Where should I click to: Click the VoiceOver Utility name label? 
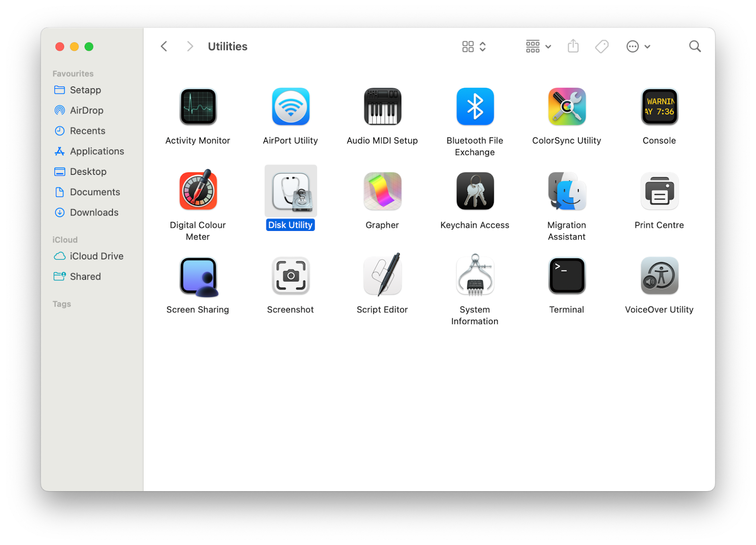659,309
